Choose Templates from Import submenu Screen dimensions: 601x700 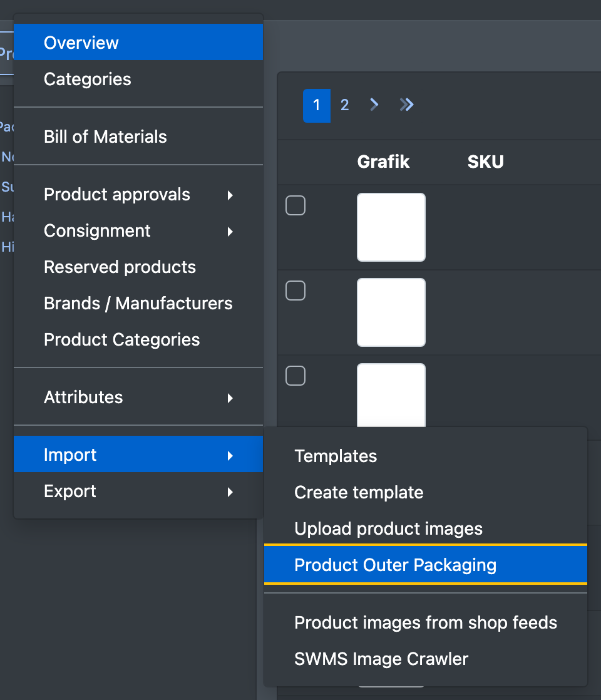[x=426, y=456]
